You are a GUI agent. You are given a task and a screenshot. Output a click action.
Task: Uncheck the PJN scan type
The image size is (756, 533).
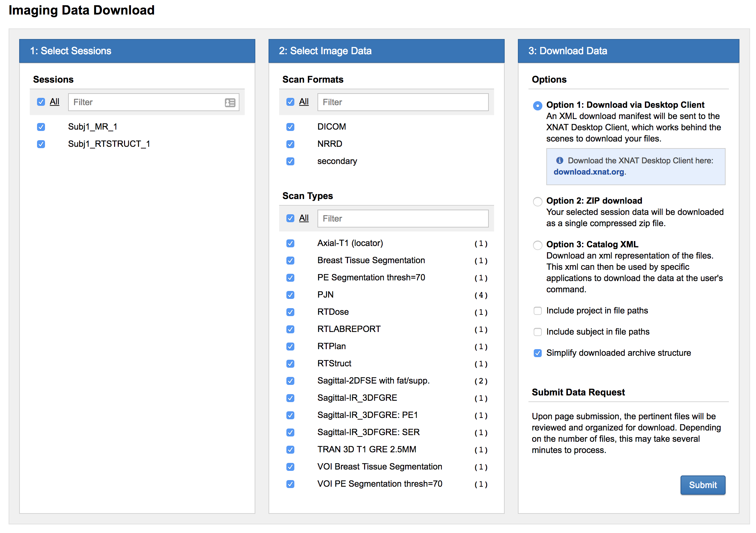[x=290, y=295]
